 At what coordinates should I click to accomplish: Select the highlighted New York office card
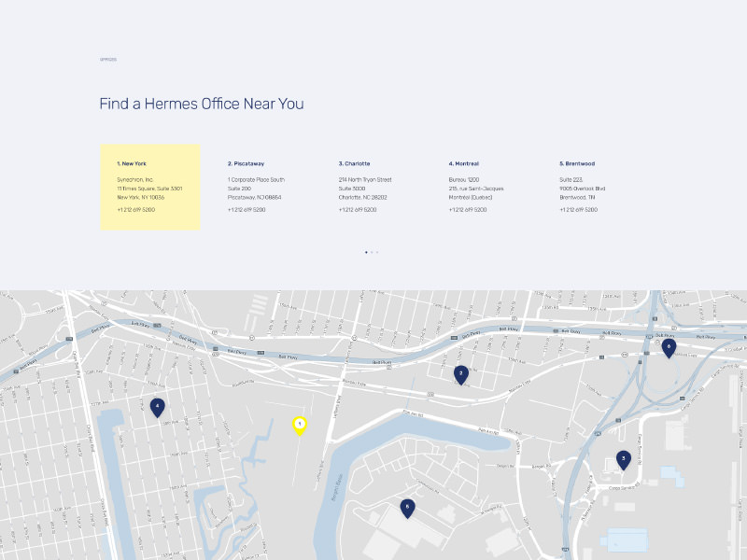coord(150,187)
